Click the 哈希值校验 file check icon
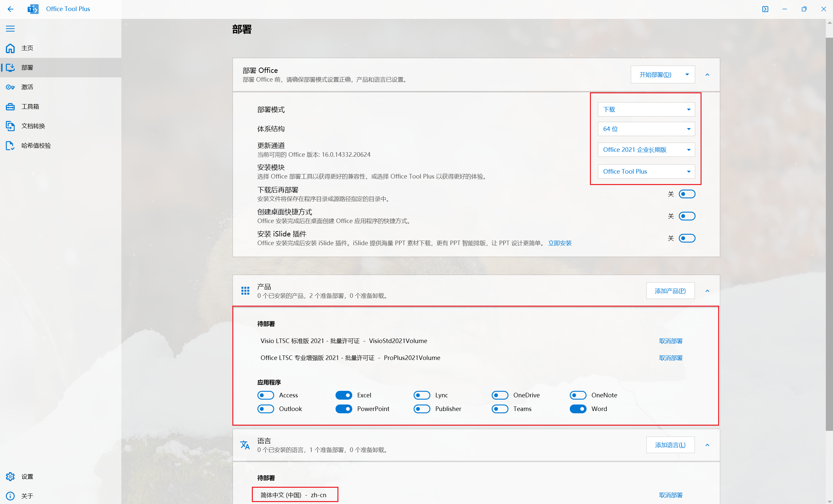 click(10, 146)
